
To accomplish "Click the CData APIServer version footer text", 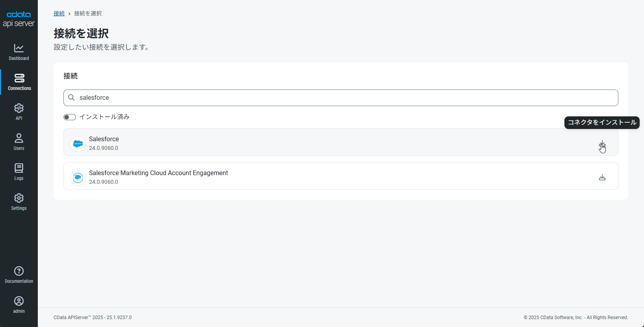I will pyautogui.click(x=93, y=318).
